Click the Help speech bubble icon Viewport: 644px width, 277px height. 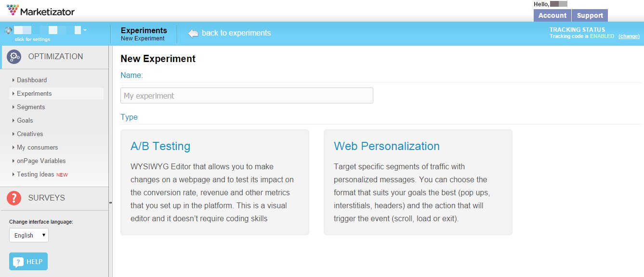18,262
